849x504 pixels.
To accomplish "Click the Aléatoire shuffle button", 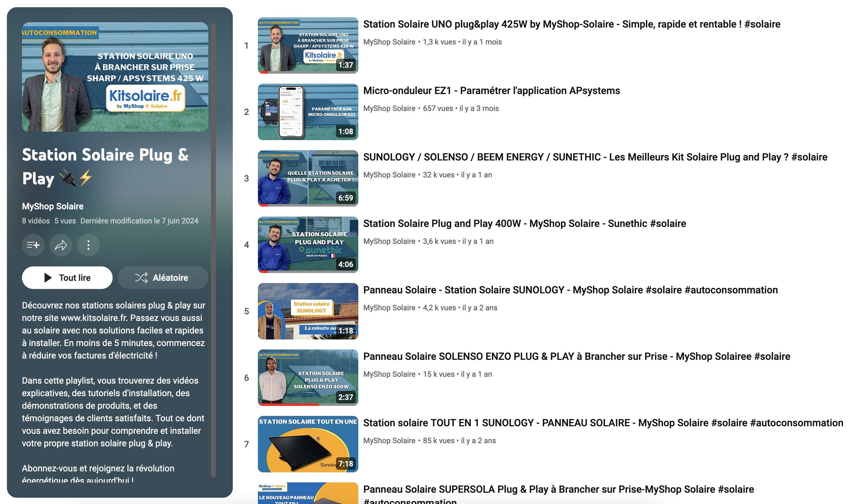I will [163, 277].
